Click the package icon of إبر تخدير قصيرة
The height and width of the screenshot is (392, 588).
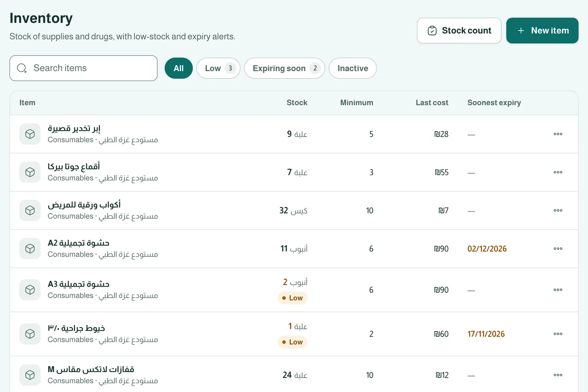(x=30, y=134)
